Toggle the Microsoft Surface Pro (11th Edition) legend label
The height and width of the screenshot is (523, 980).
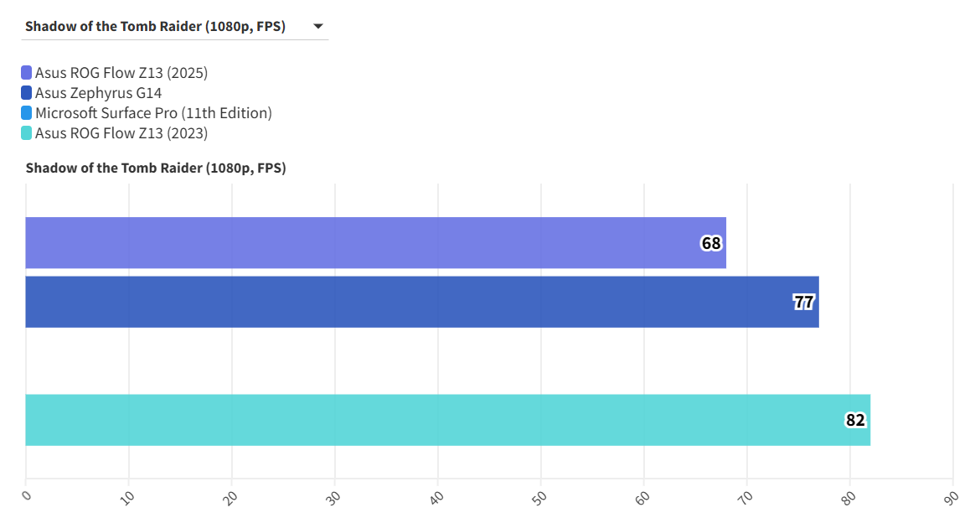tap(153, 113)
